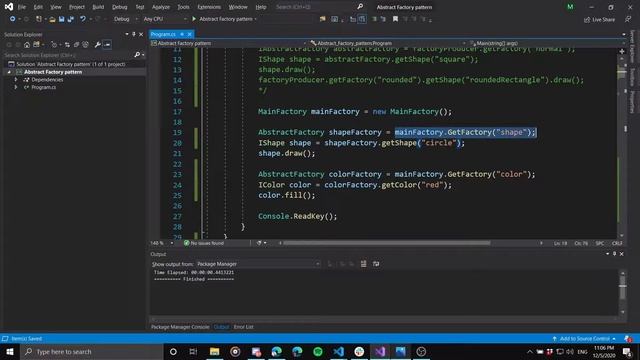Click the bookmark toolbar icon
This screenshot has height=360, width=640.
[395, 19]
